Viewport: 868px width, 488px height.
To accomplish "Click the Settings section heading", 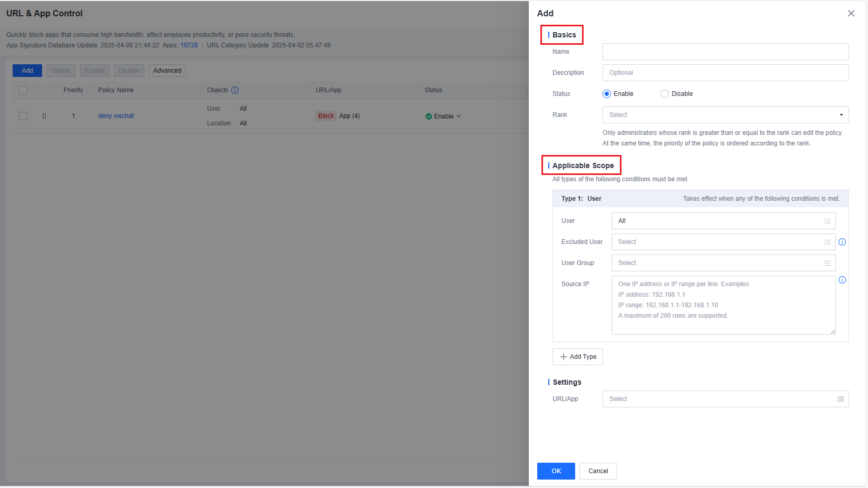I will coord(567,382).
